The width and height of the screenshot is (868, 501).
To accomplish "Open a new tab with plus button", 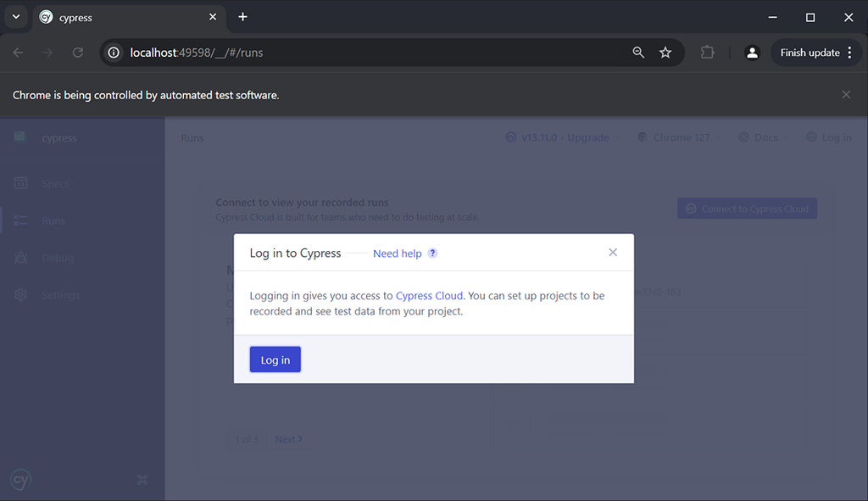I will (242, 17).
